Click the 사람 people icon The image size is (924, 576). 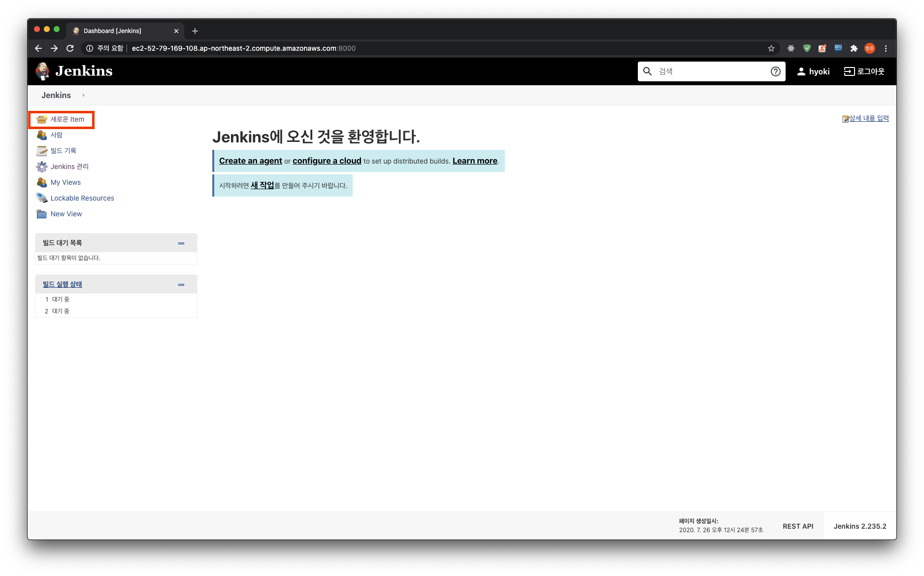click(42, 135)
